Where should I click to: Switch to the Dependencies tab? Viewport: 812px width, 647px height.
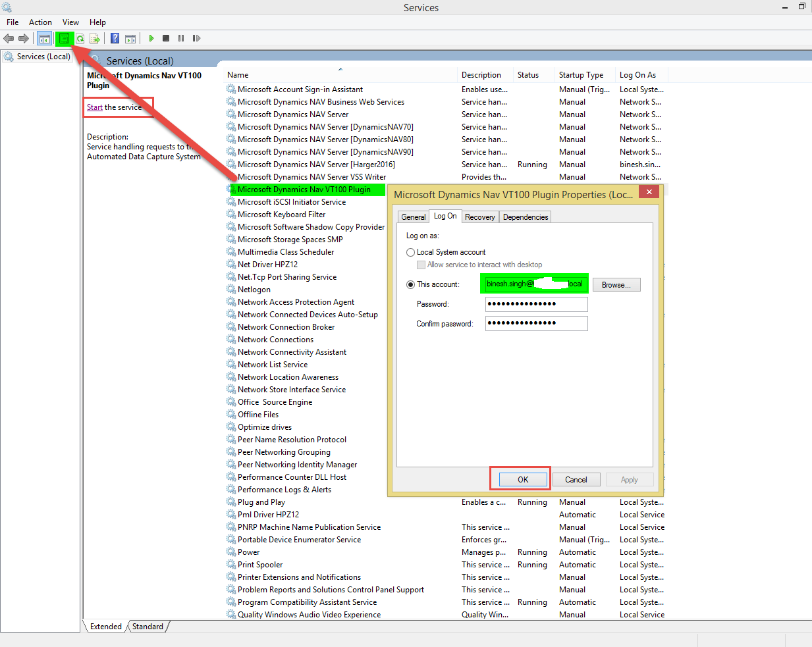pyautogui.click(x=525, y=217)
